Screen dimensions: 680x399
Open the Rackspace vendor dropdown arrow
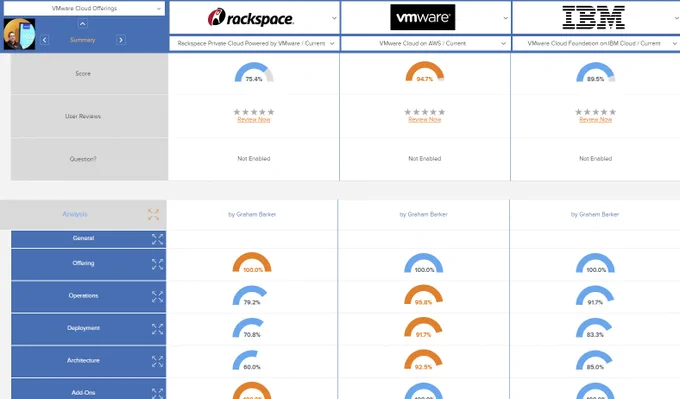[334, 18]
